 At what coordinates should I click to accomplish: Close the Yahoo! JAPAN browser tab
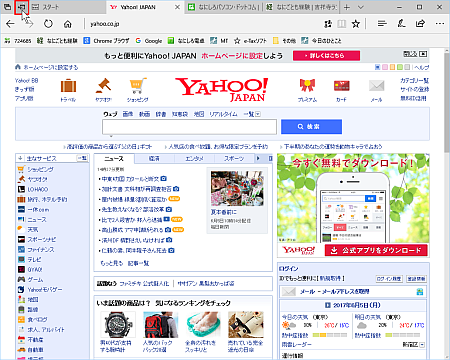178,7
